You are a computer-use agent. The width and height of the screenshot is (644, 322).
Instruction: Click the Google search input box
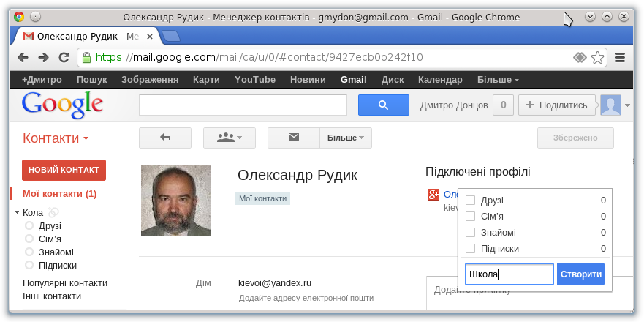pyautogui.click(x=243, y=105)
